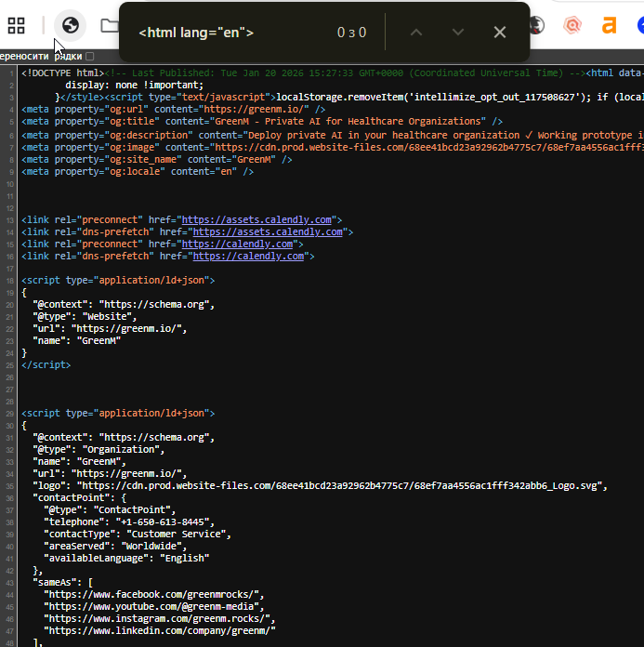
Task: Close the find-in-page bar
Action: pos(500,33)
